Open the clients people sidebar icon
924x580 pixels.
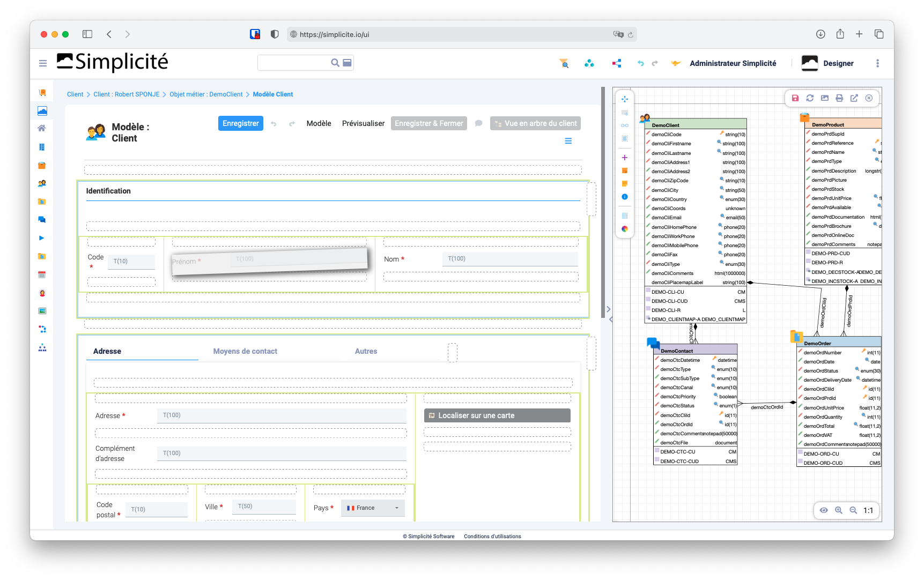pos(42,183)
